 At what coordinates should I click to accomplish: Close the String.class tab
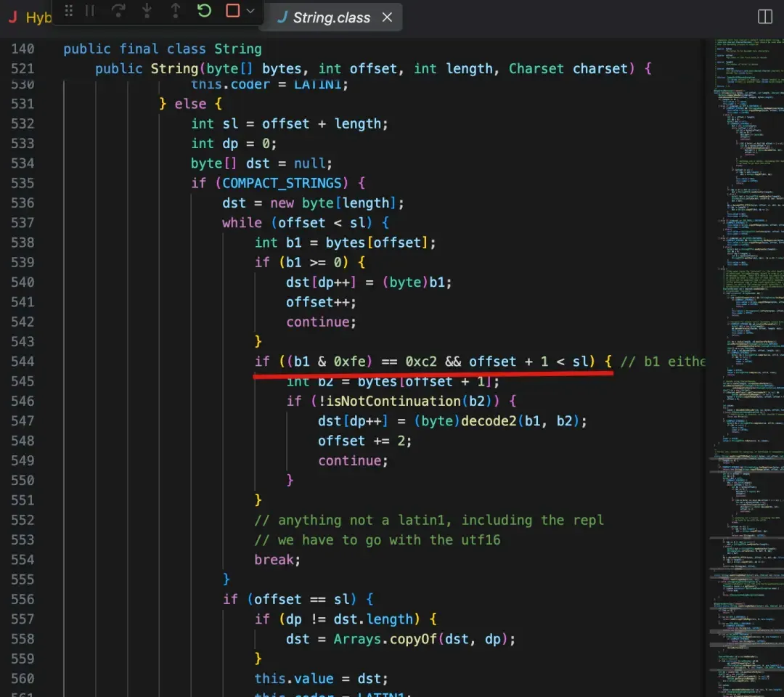[387, 17]
